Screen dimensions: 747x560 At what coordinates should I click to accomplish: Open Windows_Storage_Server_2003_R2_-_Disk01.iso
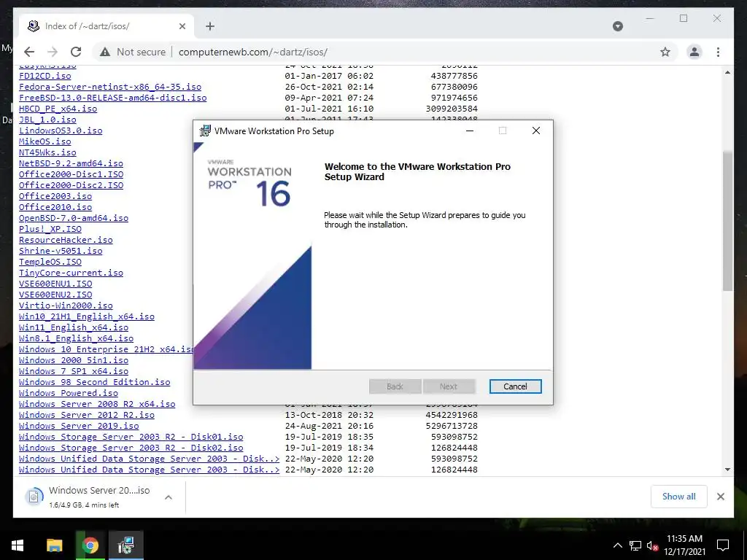click(131, 437)
